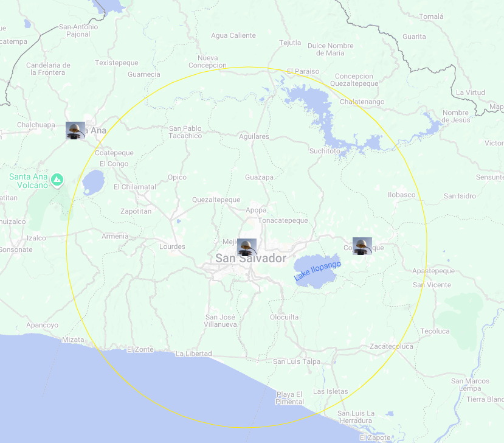Select the Lake Ilopango label
The height and width of the screenshot is (443, 504).
(x=317, y=271)
